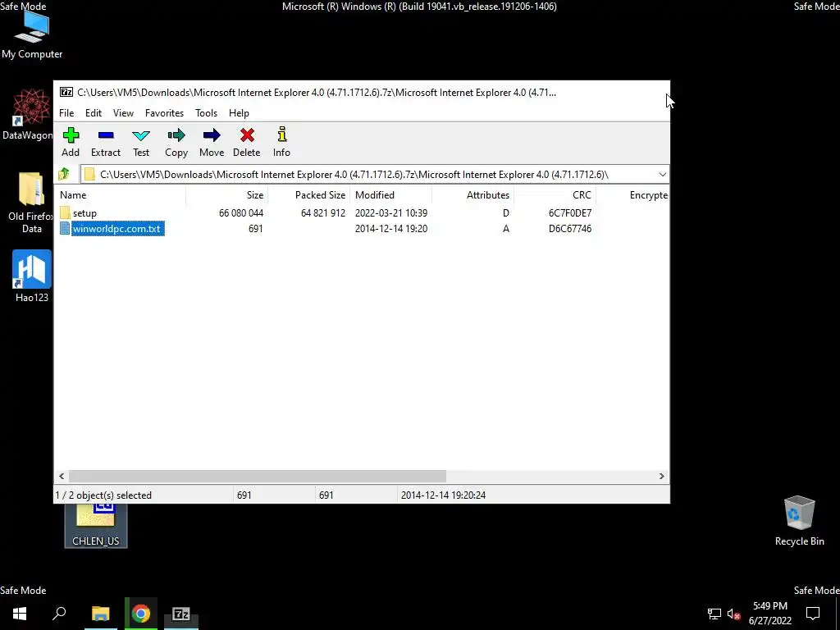This screenshot has height=630, width=840.
Task: Click the red Delete icon
Action: [247, 135]
